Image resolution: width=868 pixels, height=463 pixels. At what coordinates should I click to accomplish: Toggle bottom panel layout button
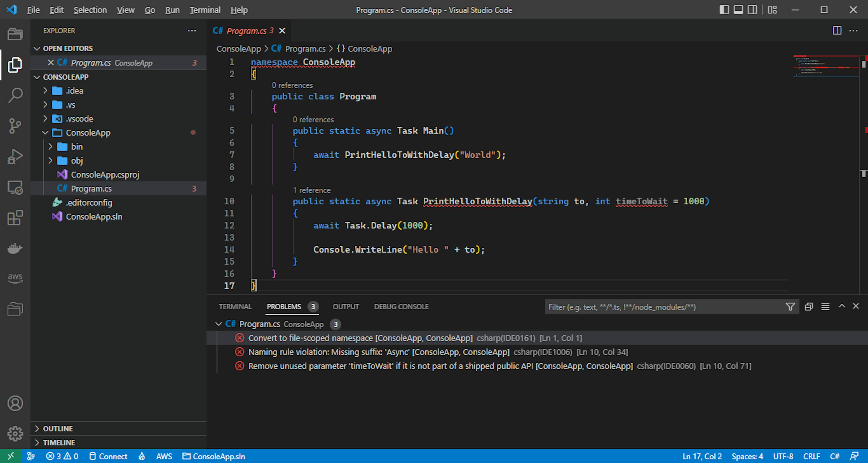point(738,10)
